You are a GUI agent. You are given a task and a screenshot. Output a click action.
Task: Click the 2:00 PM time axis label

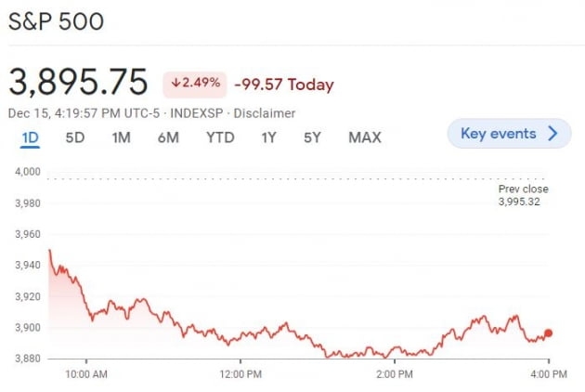click(394, 374)
